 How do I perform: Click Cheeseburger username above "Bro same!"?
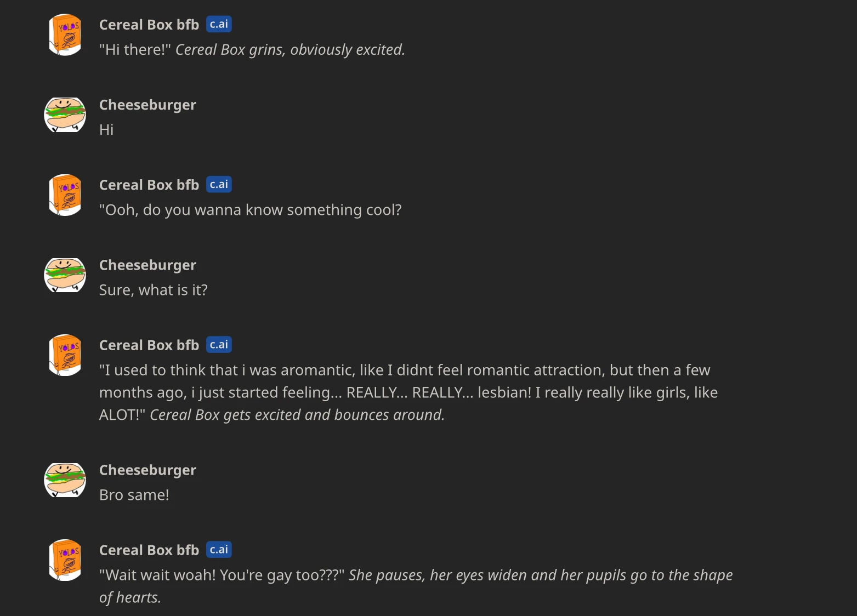(x=147, y=470)
